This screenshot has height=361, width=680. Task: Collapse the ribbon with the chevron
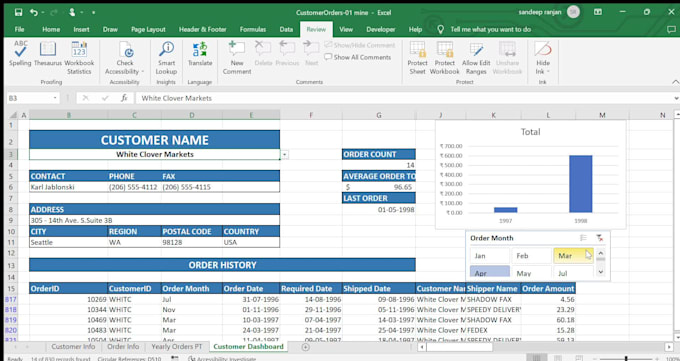point(675,82)
